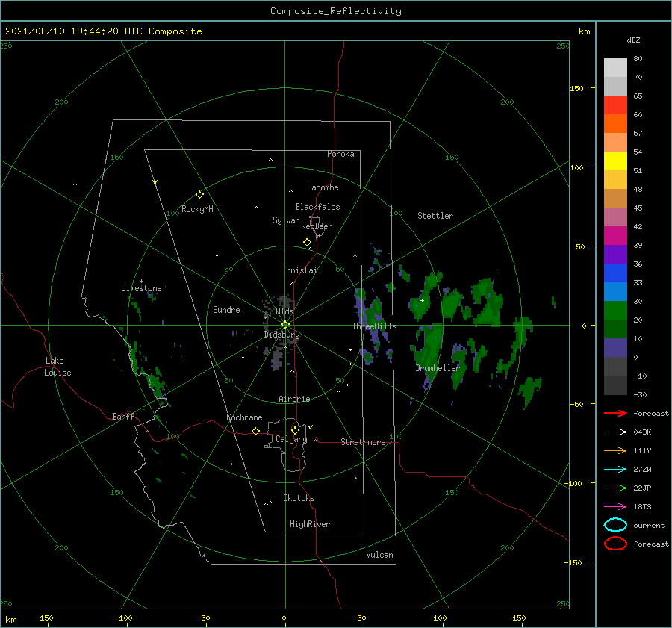Click the green 22JP arrow in legend

pyautogui.click(x=615, y=488)
